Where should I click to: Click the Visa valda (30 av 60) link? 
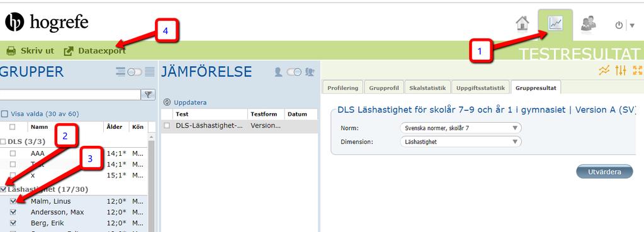tap(45, 114)
